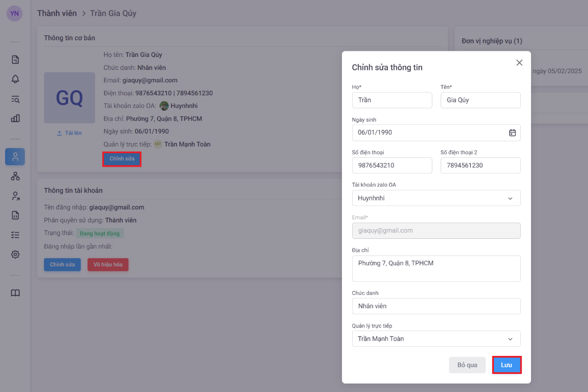Open calendar picker in Ngày sinh field
Image resolution: width=588 pixels, height=392 pixels.
point(512,133)
